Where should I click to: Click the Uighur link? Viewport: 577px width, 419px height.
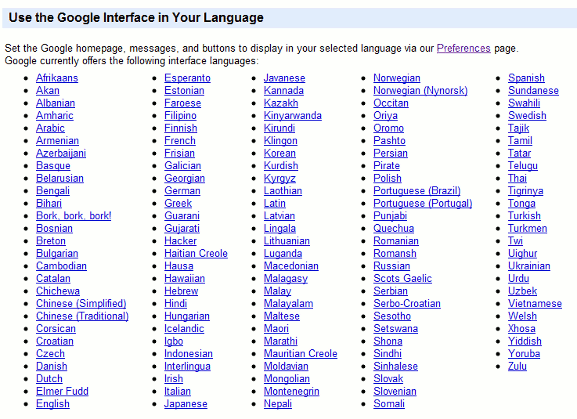[523, 253]
